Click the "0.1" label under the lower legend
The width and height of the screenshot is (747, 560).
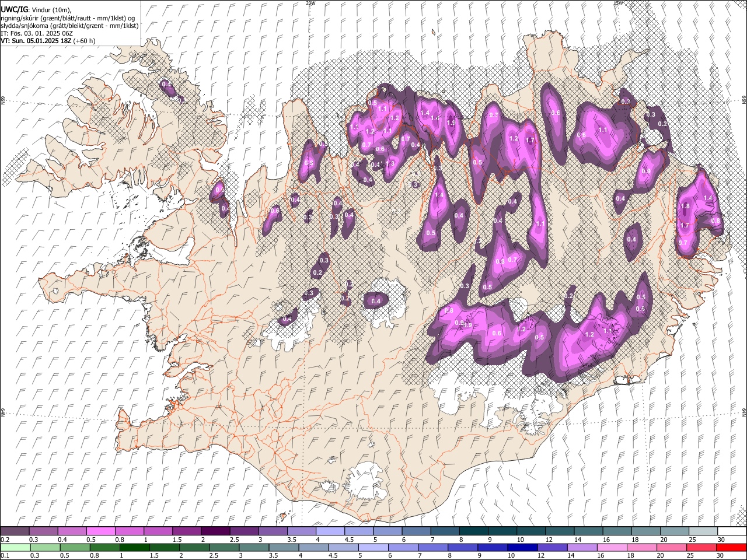tap(5, 556)
